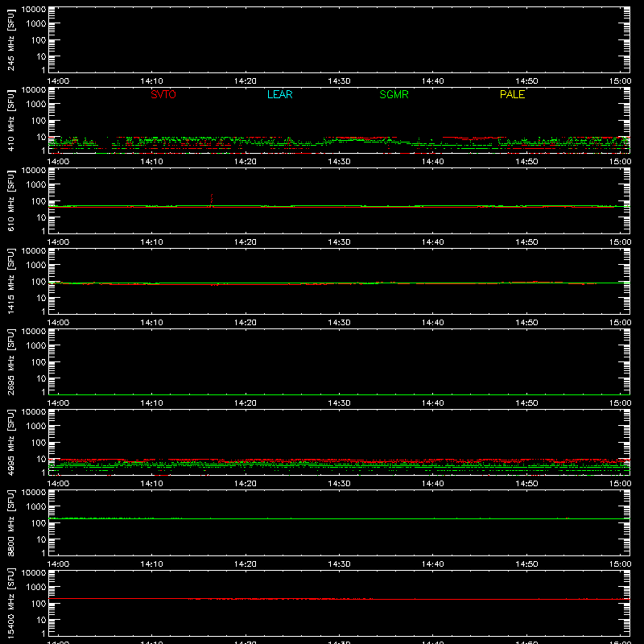Select the 1415 MHz [SFU] axis title
Screen dimensions: 644x644
(10, 281)
